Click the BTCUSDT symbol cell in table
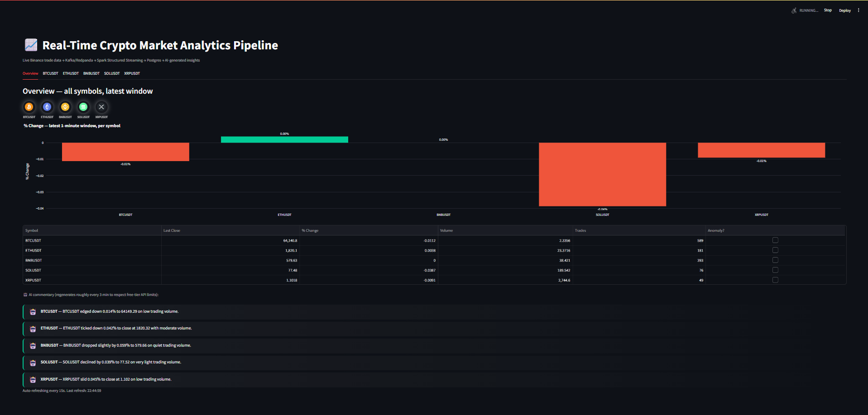Screen dimensions: 868x415 [92, 240]
